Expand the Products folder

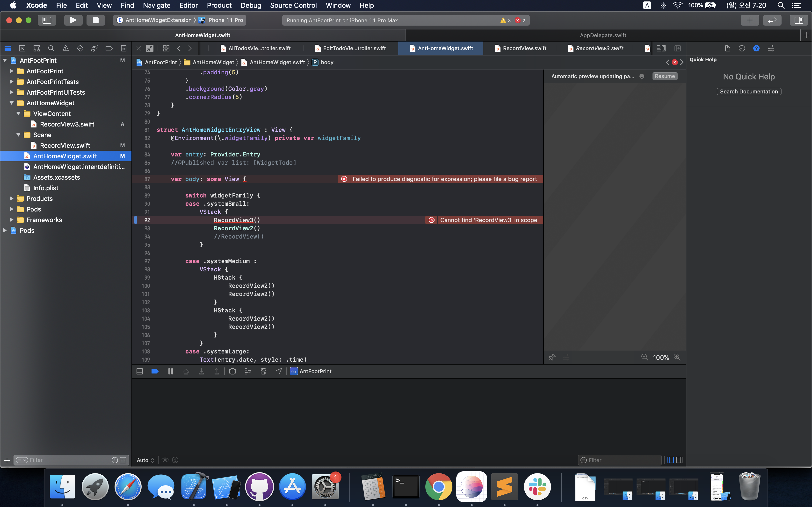12,198
